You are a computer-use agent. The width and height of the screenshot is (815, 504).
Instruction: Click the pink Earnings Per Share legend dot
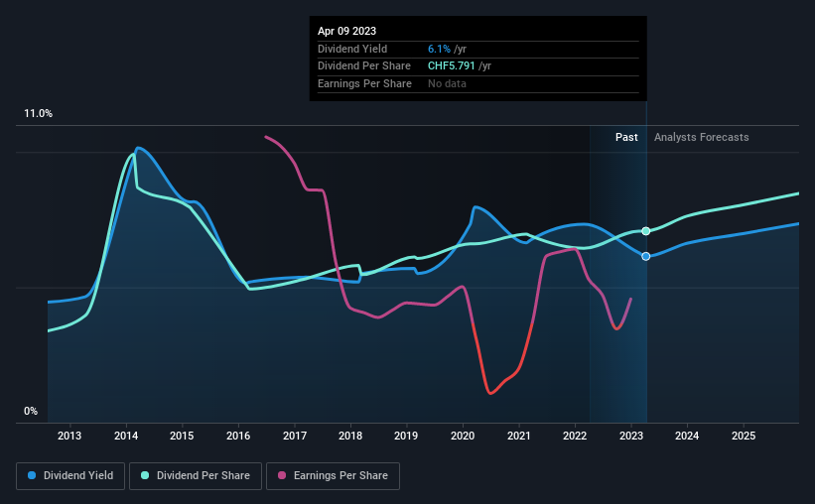tap(282, 475)
